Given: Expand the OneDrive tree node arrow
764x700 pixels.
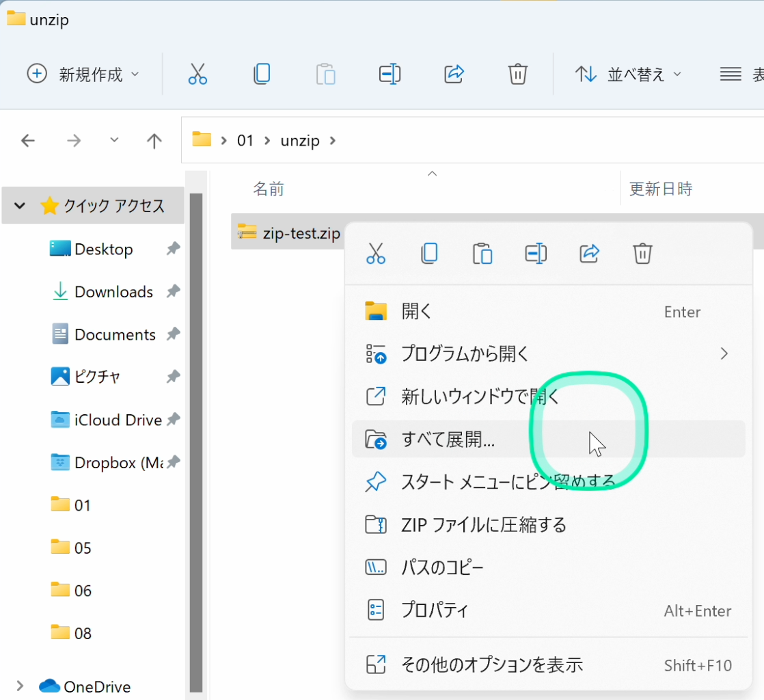Looking at the screenshot, I should 20,686.
